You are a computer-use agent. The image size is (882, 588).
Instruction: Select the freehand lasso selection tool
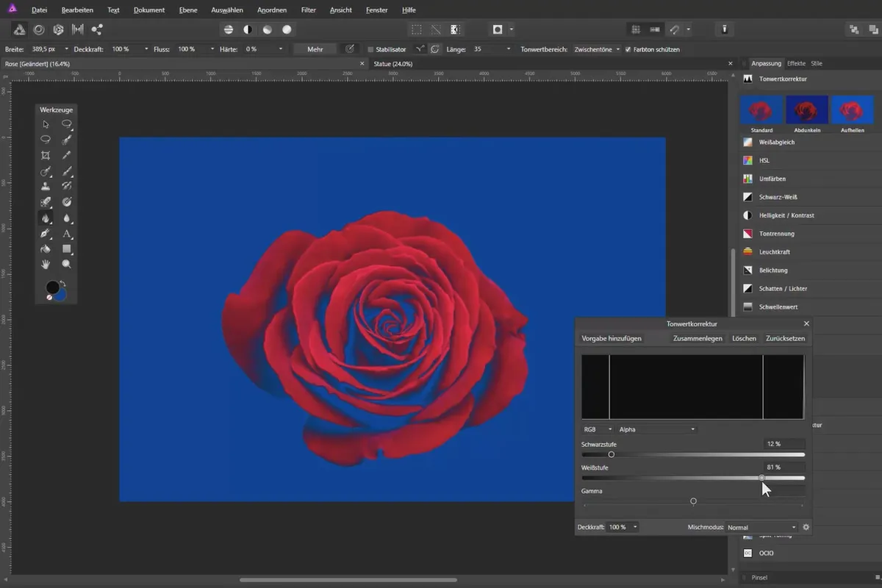point(67,124)
